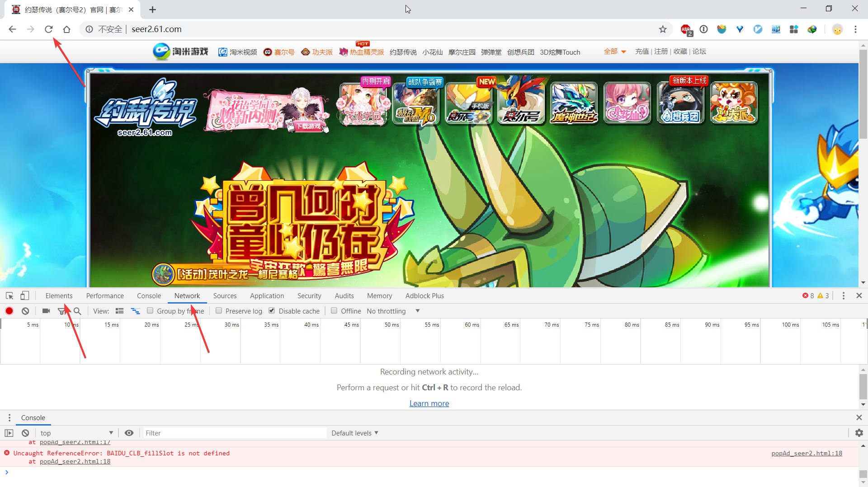
Task: Expand the 全部 games dropdown
Action: point(614,52)
